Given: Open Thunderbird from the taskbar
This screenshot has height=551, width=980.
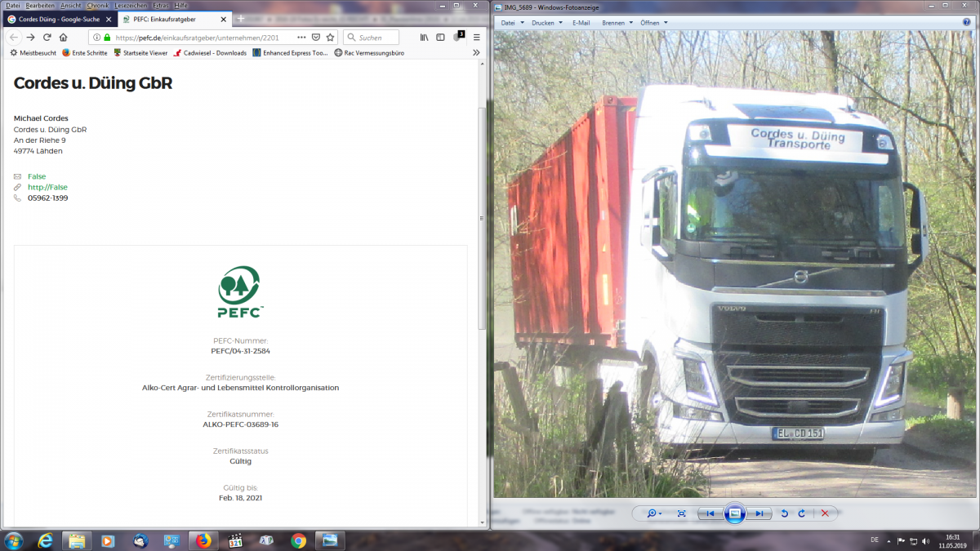Looking at the screenshot, I should 140,540.
